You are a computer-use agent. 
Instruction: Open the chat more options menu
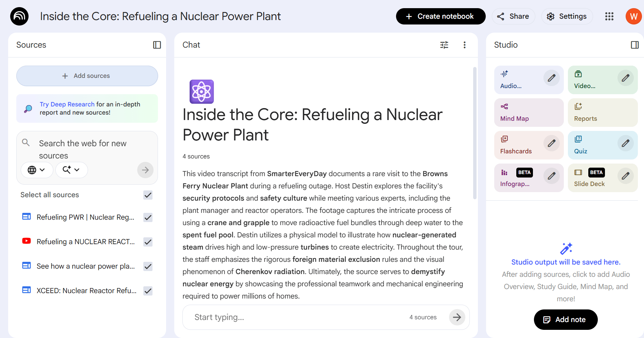pos(464,45)
